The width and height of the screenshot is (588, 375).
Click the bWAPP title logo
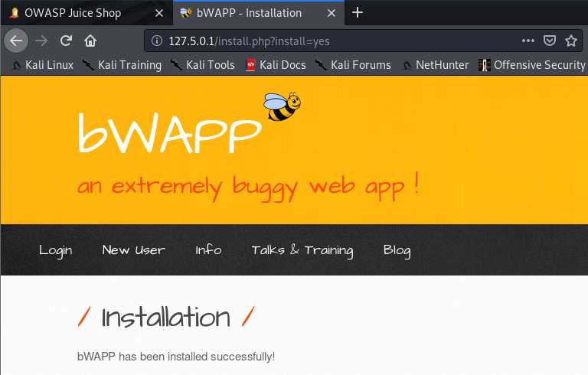[x=169, y=133]
